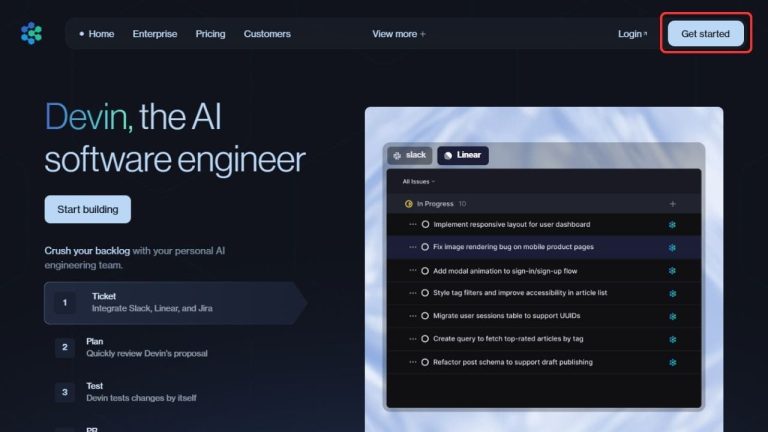Switch to the slack tab
The width and height of the screenshot is (768, 432).
tap(409, 155)
